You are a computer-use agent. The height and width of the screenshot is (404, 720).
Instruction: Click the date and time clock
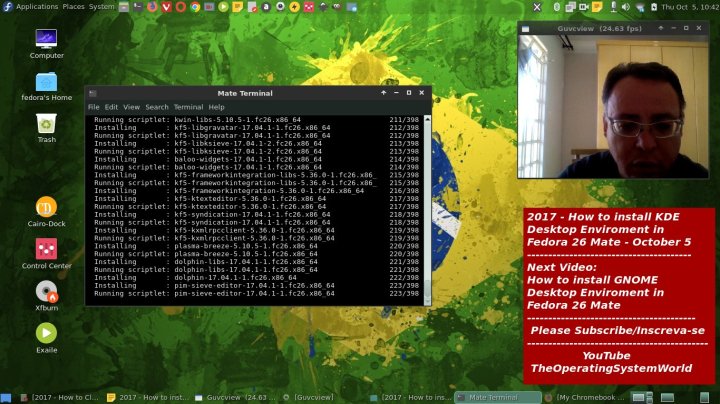pyautogui.click(x=693, y=6)
